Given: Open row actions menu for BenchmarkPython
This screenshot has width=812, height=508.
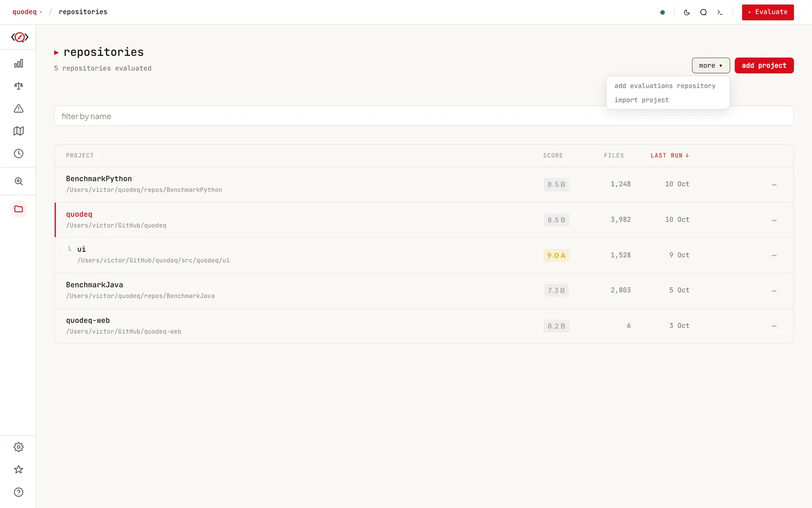Looking at the screenshot, I should click(x=774, y=185).
